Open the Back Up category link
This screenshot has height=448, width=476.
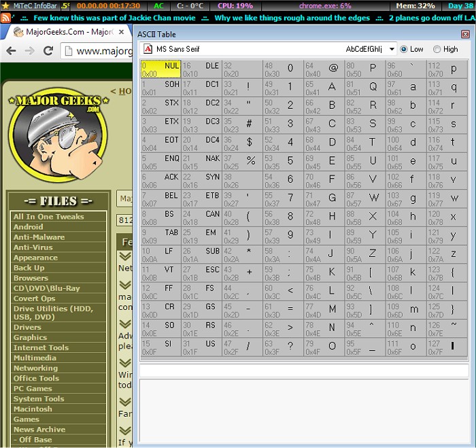point(29,268)
